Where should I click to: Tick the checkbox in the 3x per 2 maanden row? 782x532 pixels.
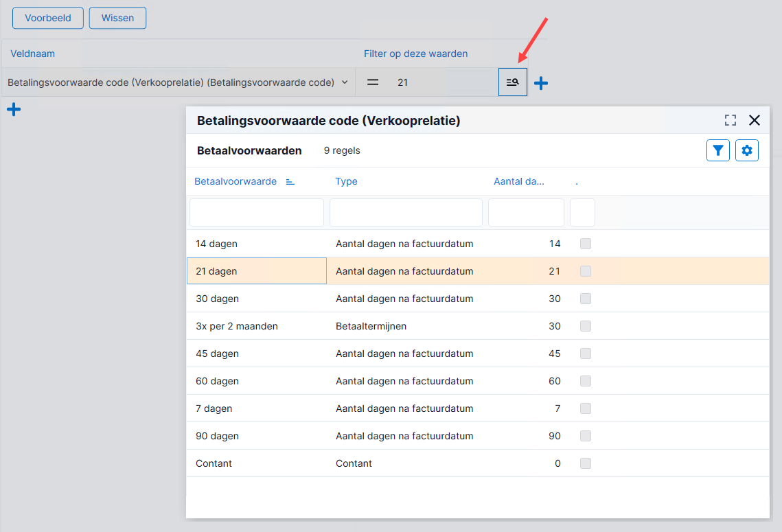click(x=586, y=326)
